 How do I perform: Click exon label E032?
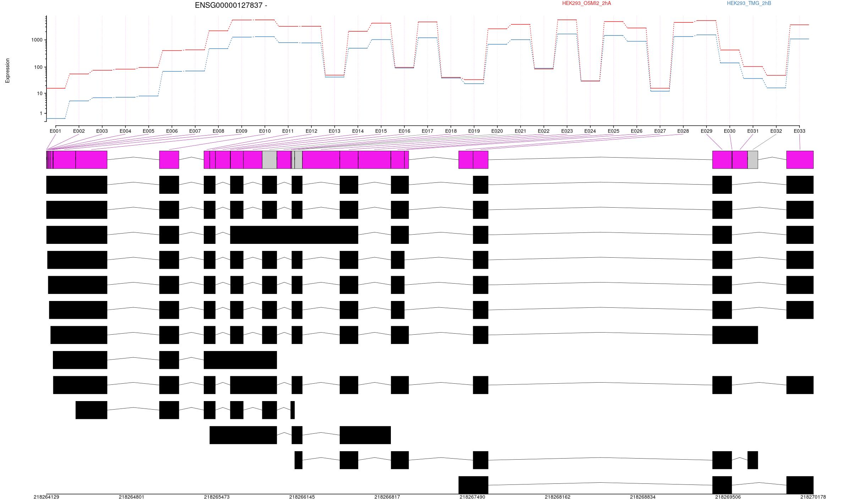[776, 131]
